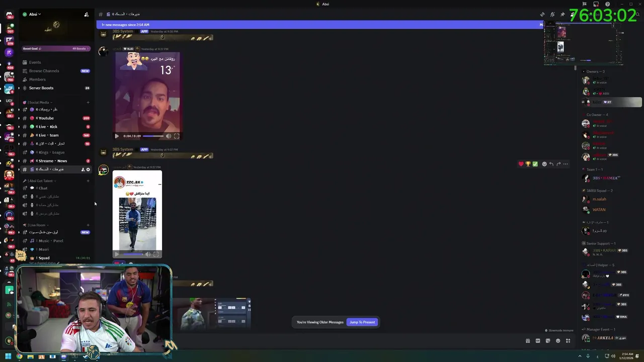Toggle notification settings bell in header

(x=552, y=14)
